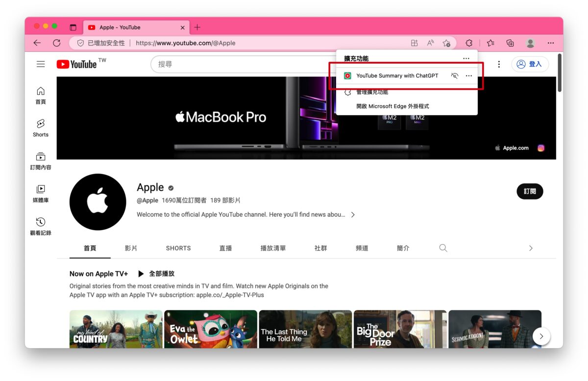This screenshot has width=588, height=381.
Task: Open a new tab with plus button
Action: (x=197, y=27)
